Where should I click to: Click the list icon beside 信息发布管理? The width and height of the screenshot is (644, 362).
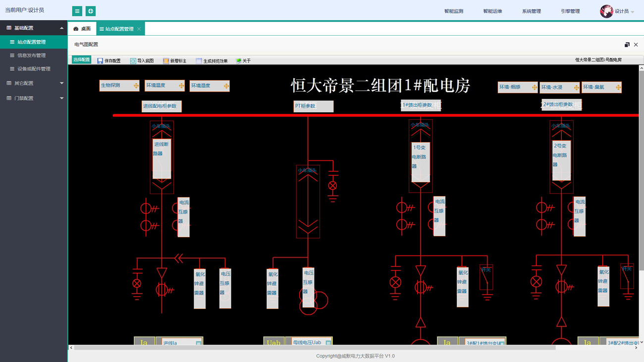tap(12, 55)
